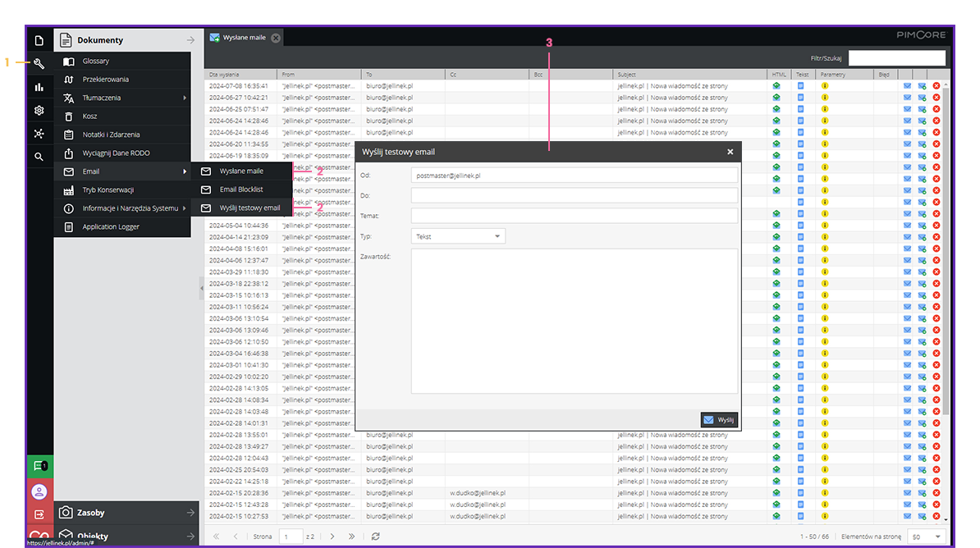980x548 pixels.
Task: Delete first email log with red X
Action: 936,86
